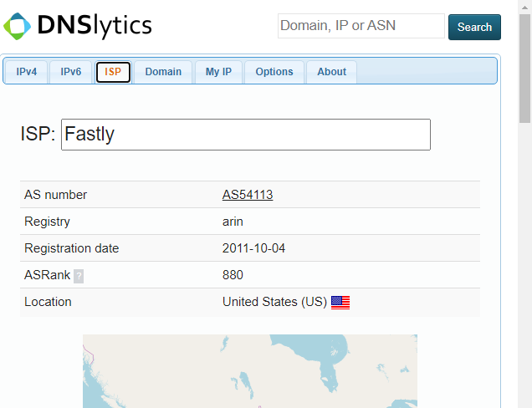This screenshot has width=532, height=408.
Task: Click the scrollbar down arrow
Action: coord(524,401)
